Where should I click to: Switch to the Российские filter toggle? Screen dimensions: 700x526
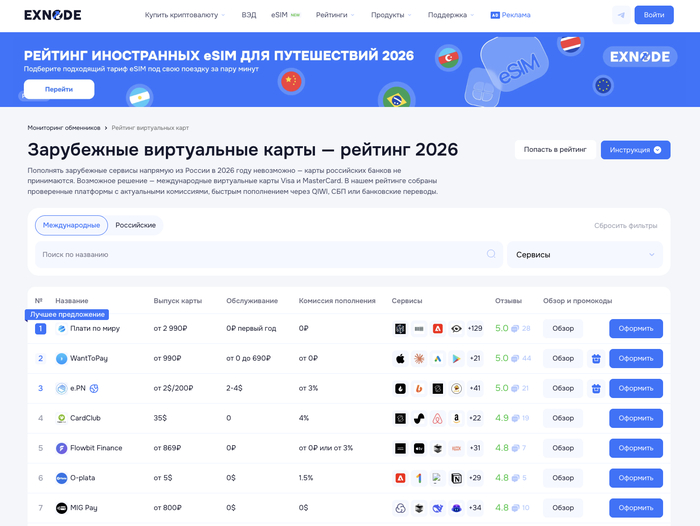(136, 225)
